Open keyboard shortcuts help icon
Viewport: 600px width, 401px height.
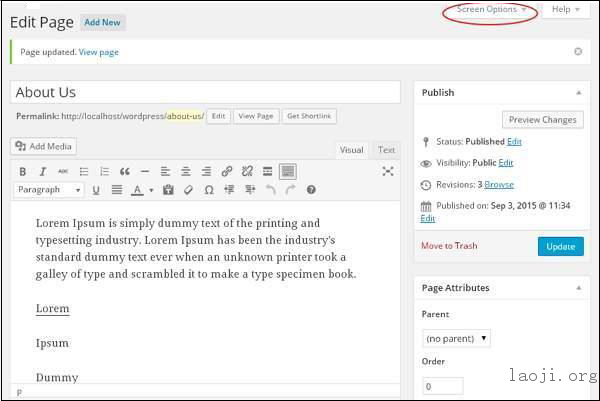311,189
